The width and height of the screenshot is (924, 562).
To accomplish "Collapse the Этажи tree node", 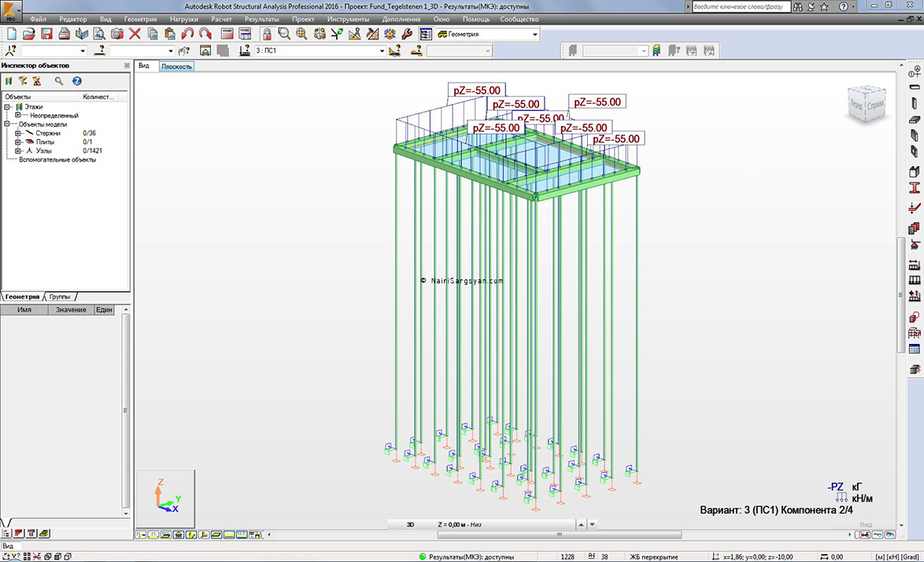I will click(x=7, y=107).
